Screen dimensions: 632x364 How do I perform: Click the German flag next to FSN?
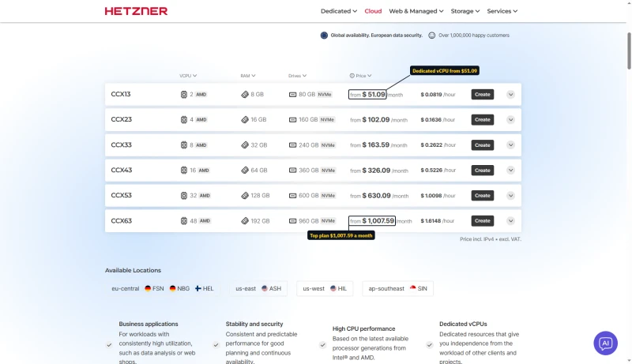point(148,288)
